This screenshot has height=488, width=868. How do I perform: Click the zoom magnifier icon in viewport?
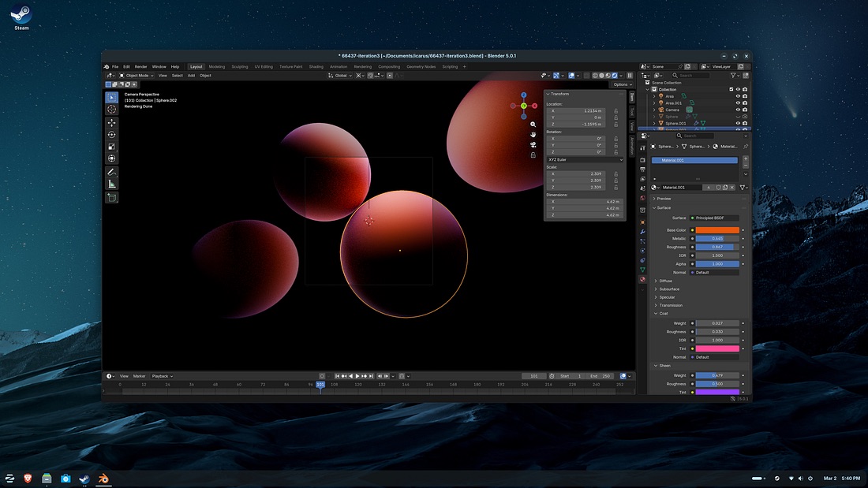(533, 125)
